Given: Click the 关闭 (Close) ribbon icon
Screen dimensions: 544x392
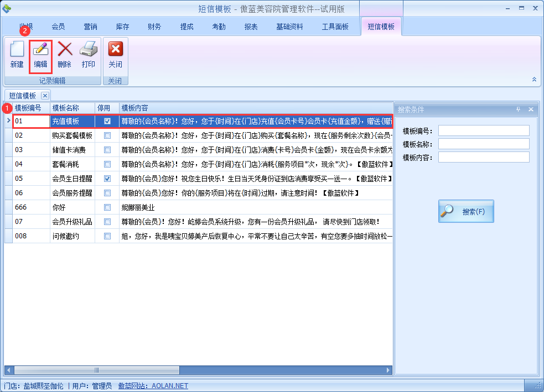Looking at the screenshot, I should tap(115, 50).
